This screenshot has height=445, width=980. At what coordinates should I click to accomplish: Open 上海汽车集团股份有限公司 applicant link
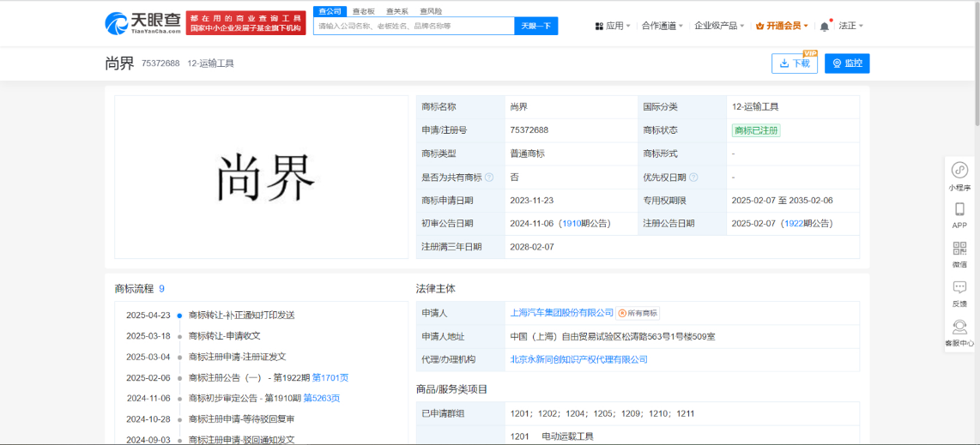click(562, 313)
